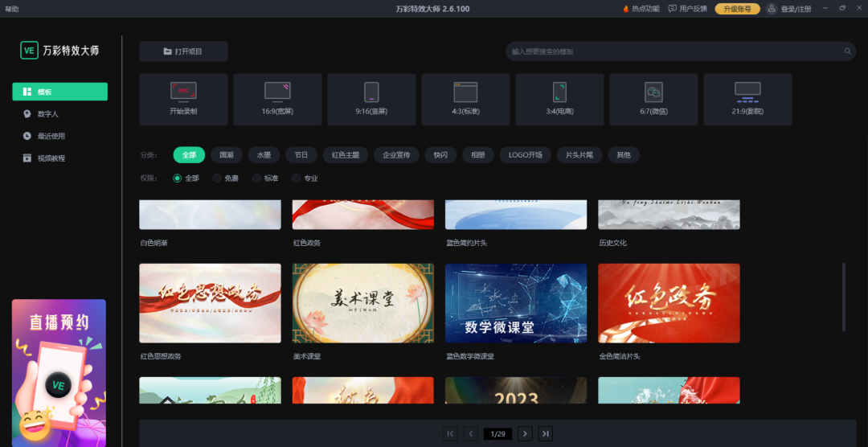The height and width of the screenshot is (447, 868).
Task: Select the 标准 standard radio button
Action: pos(256,178)
